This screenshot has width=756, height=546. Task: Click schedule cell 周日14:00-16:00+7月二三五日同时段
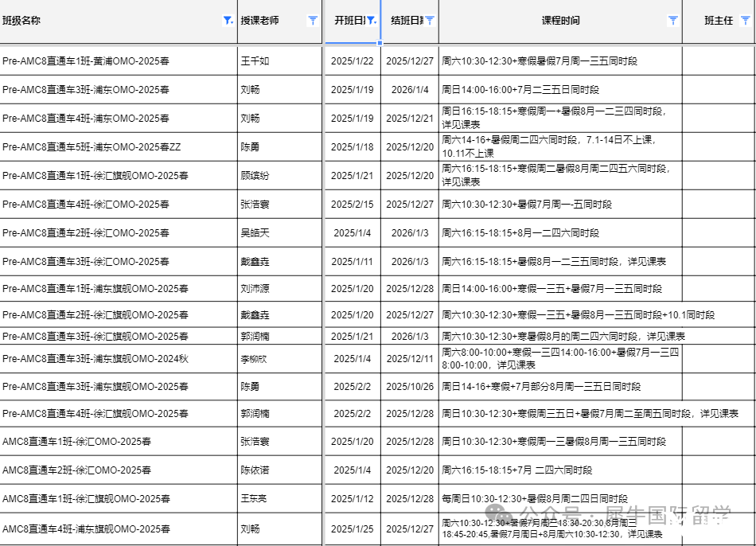point(560,90)
